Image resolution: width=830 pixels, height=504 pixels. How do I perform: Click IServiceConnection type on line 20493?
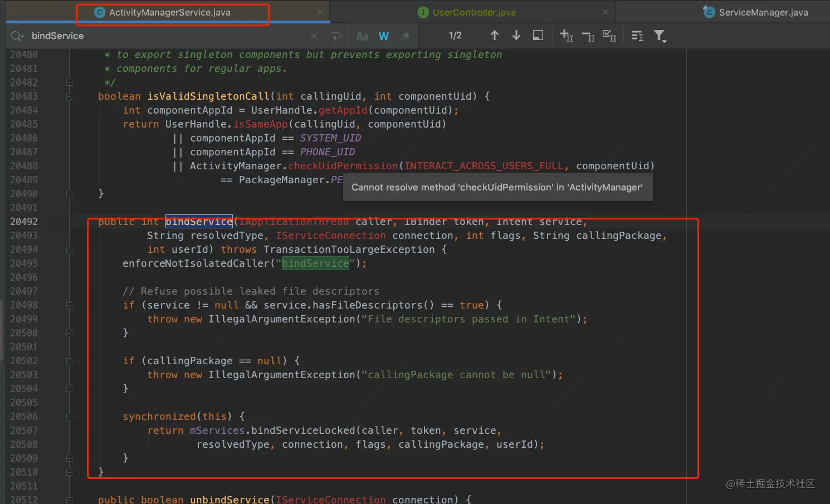331,236
